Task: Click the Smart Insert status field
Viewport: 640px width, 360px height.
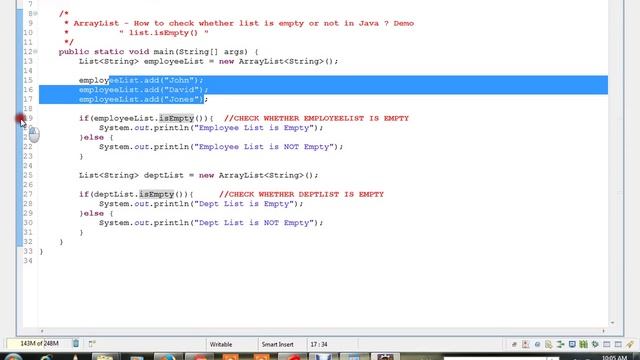Action: tap(278, 344)
